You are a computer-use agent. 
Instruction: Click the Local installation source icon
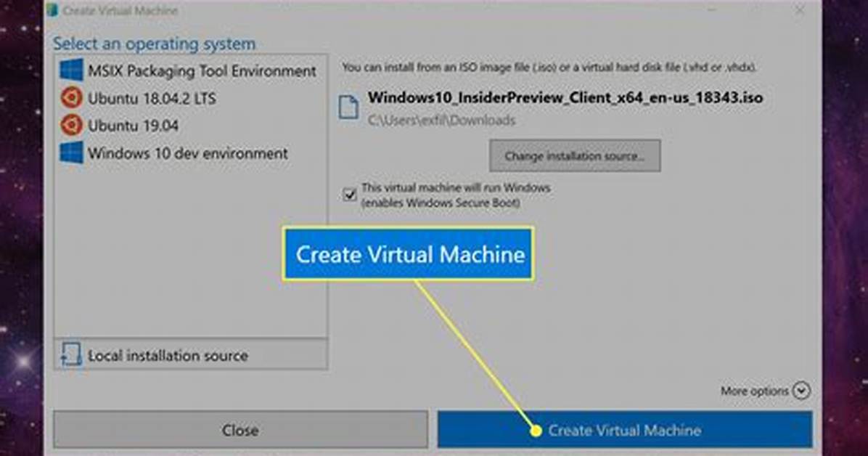[71, 354]
